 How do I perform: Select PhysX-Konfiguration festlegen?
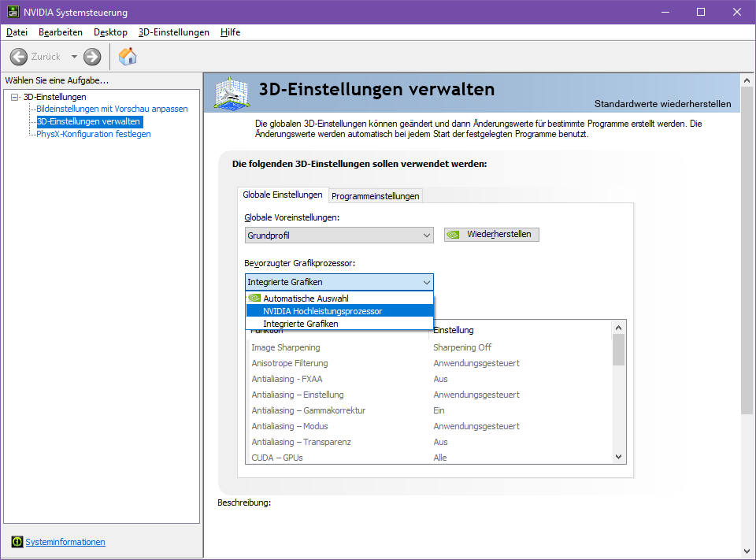click(x=94, y=134)
